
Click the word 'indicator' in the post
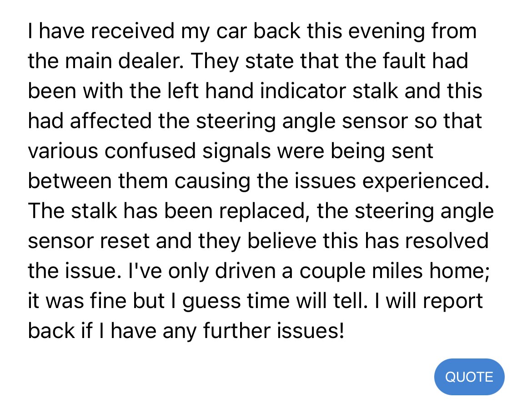pos(303,91)
